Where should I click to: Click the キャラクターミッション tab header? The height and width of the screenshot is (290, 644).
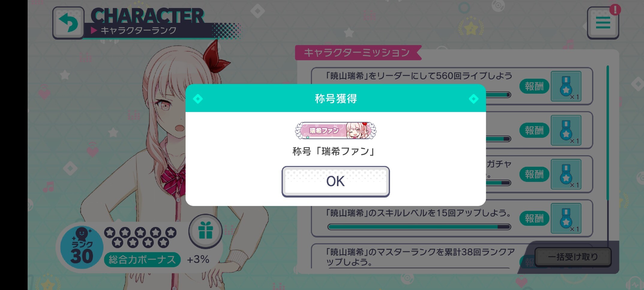[357, 53]
